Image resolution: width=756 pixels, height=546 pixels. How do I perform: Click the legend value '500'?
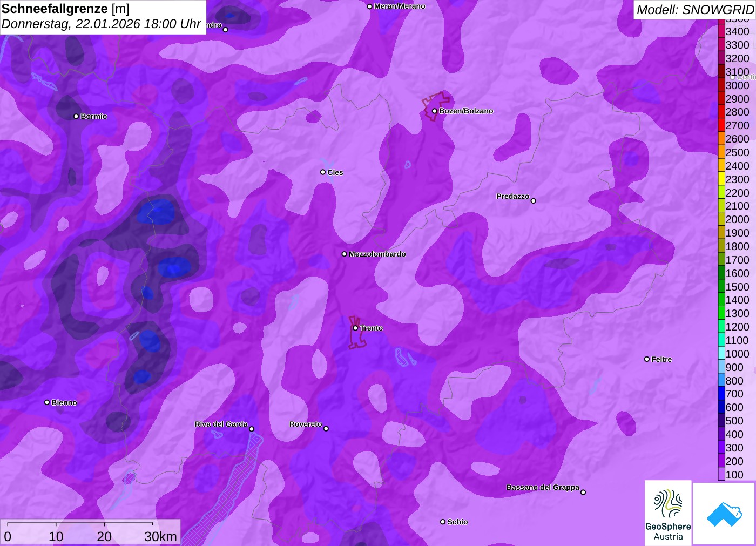click(x=734, y=421)
